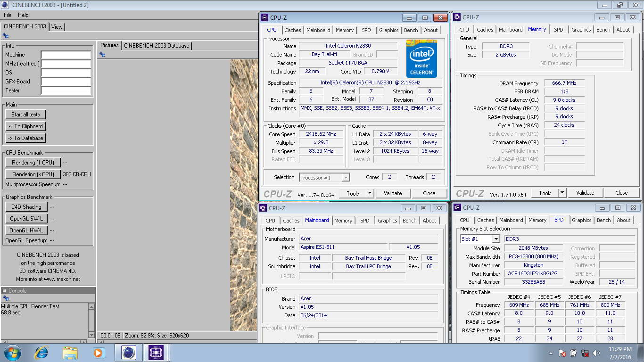Click the Max Bandwidth PC3-12800 (800 MHz) value
Screen dimensions: 644x362
click(534, 256)
